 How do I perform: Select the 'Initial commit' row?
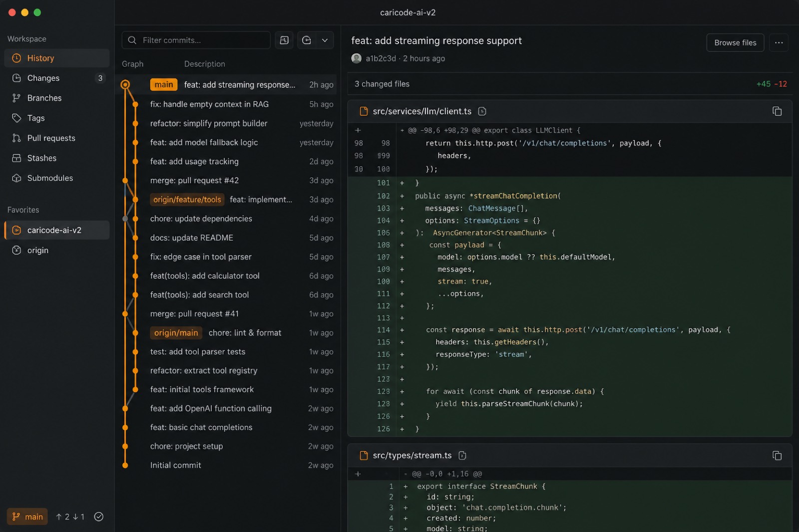coord(227,465)
